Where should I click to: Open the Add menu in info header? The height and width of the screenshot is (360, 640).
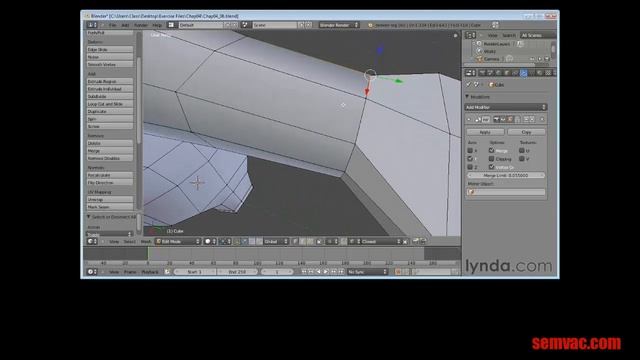click(x=125, y=25)
